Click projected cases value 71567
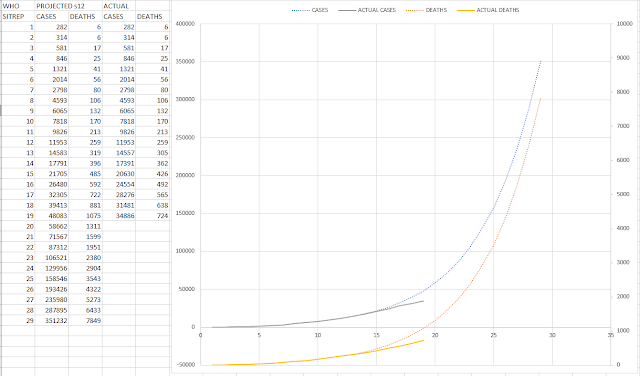This screenshot has height=376, width=640. tap(52, 237)
